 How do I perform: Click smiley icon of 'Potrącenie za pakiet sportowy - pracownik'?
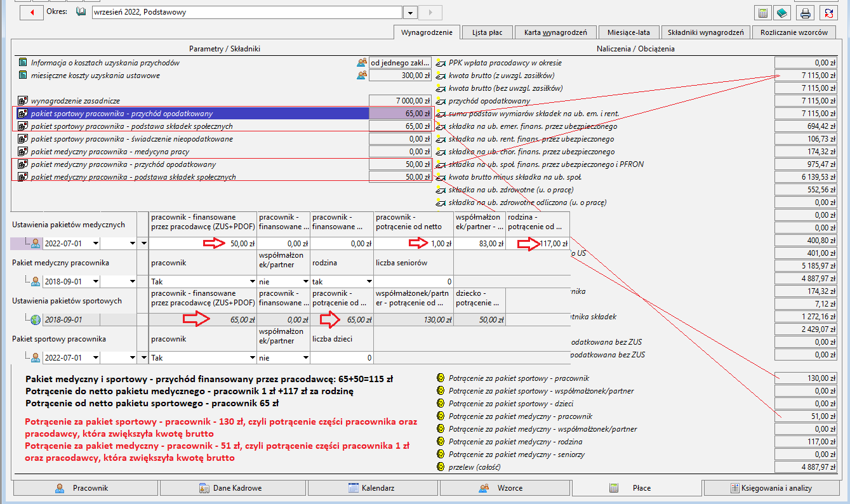[440, 378]
